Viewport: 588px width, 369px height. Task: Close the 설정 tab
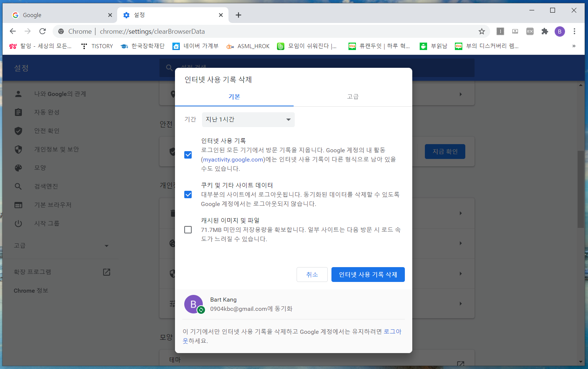[221, 15]
